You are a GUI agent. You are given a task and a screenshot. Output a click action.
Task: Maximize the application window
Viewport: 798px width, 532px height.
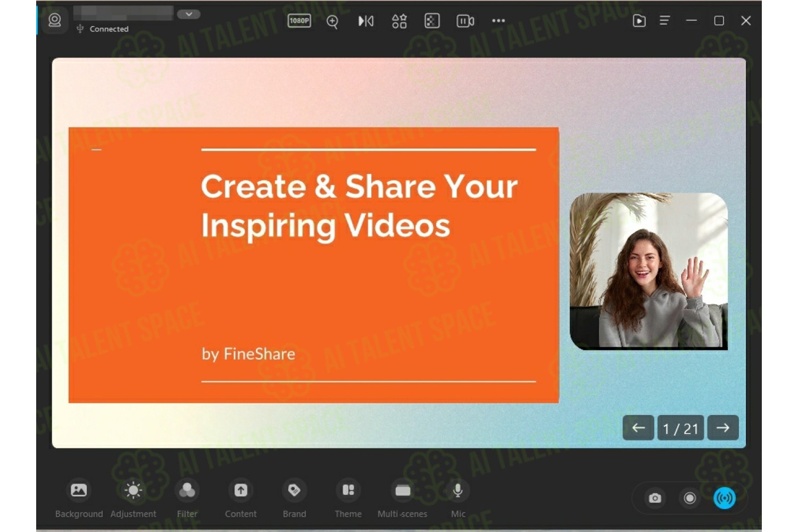pyautogui.click(x=719, y=21)
